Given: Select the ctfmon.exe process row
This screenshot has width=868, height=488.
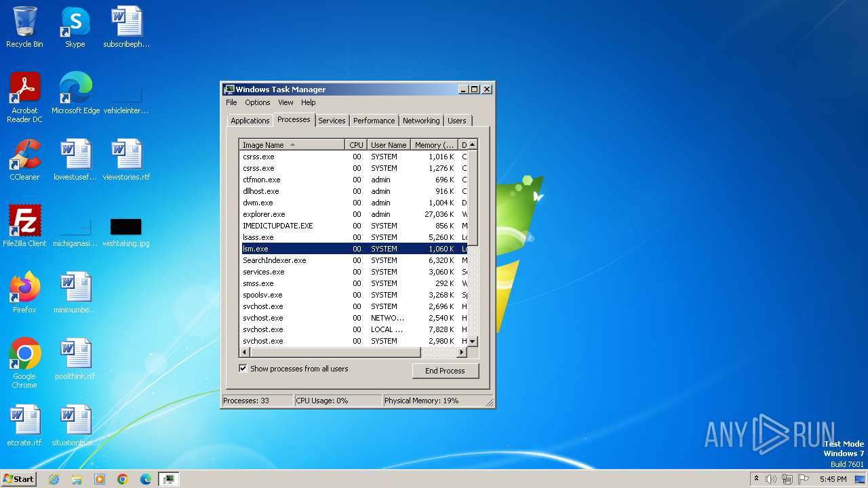Looking at the screenshot, I should point(353,180).
